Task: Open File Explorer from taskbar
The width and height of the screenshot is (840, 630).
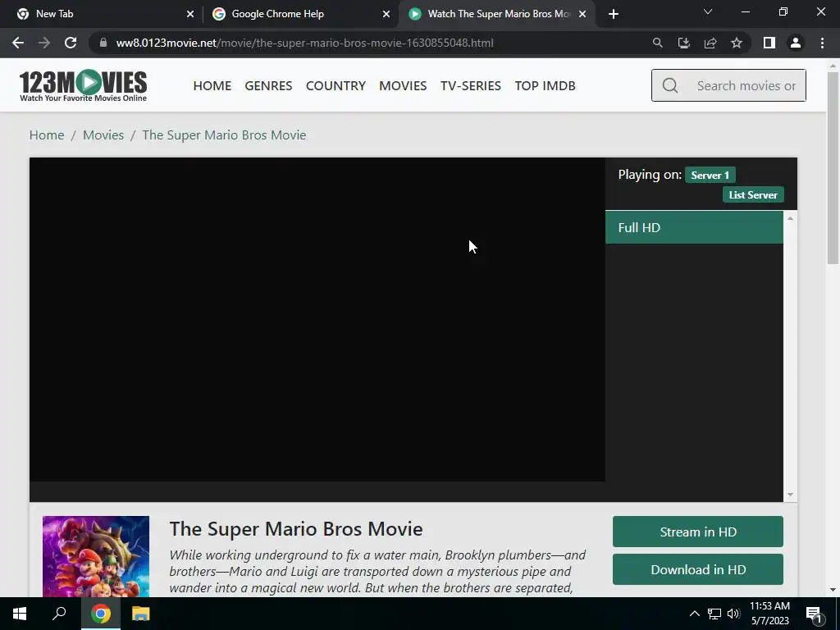Action: pos(141,614)
